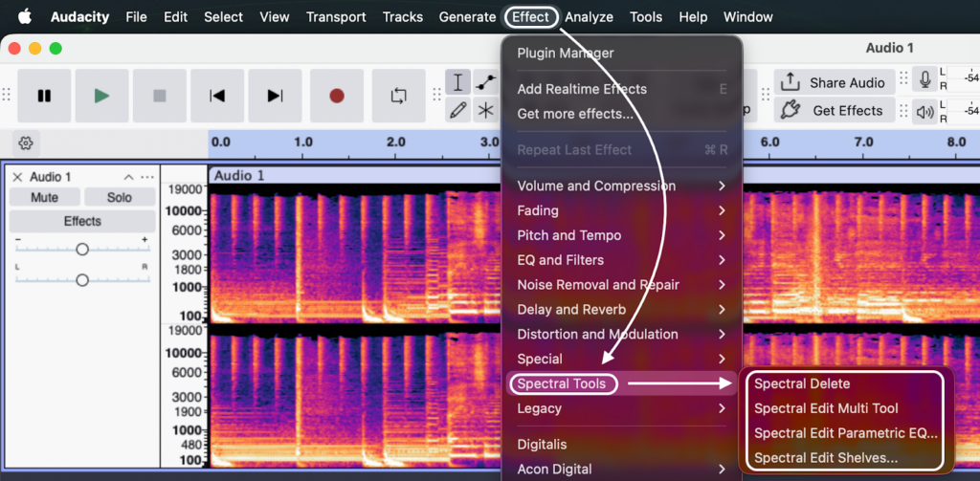Image resolution: width=980 pixels, height=481 pixels.
Task: Click the Stop playback button
Action: [160, 96]
